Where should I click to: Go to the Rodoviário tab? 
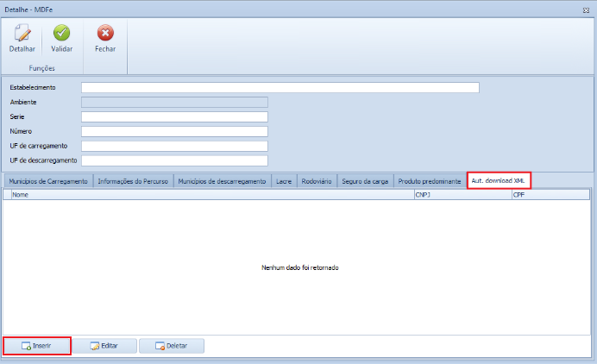click(x=317, y=181)
